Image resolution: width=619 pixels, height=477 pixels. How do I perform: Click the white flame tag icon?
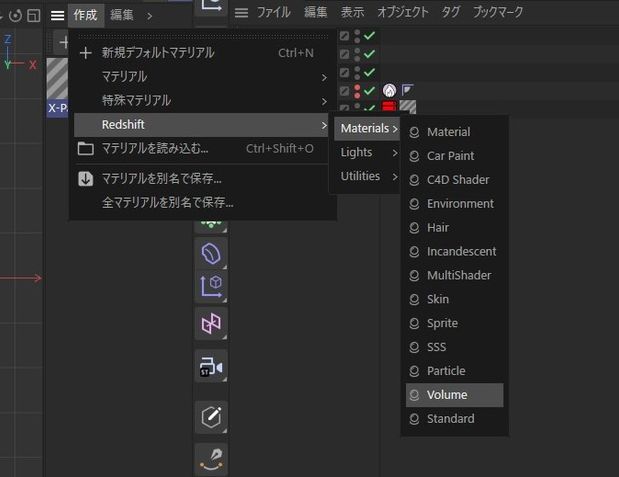click(389, 91)
